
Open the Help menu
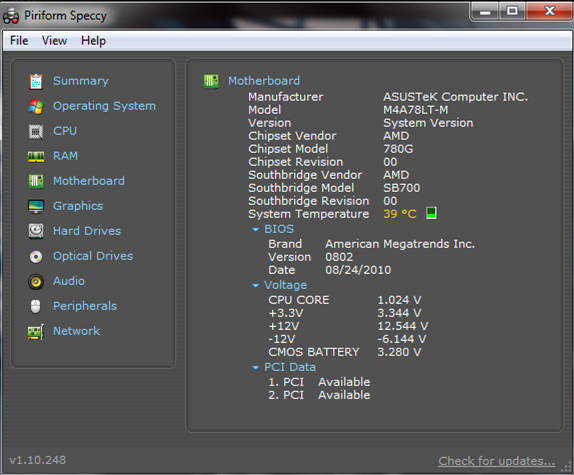(93, 41)
